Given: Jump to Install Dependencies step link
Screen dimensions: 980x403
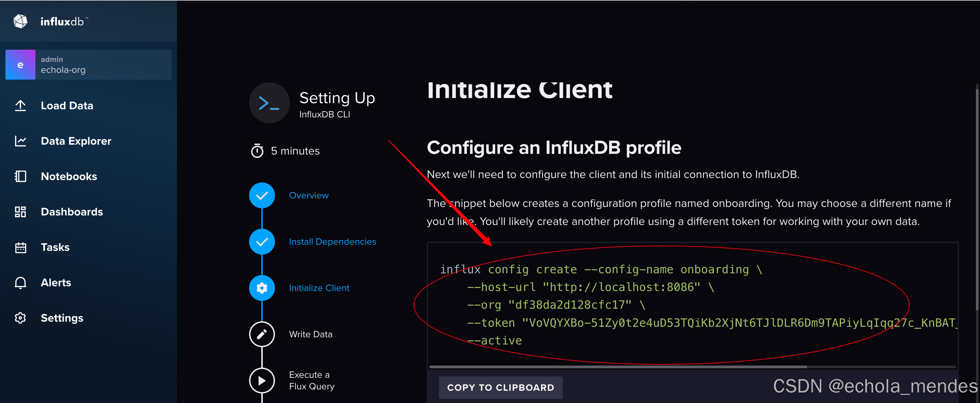Looking at the screenshot, I should point(332,242).
